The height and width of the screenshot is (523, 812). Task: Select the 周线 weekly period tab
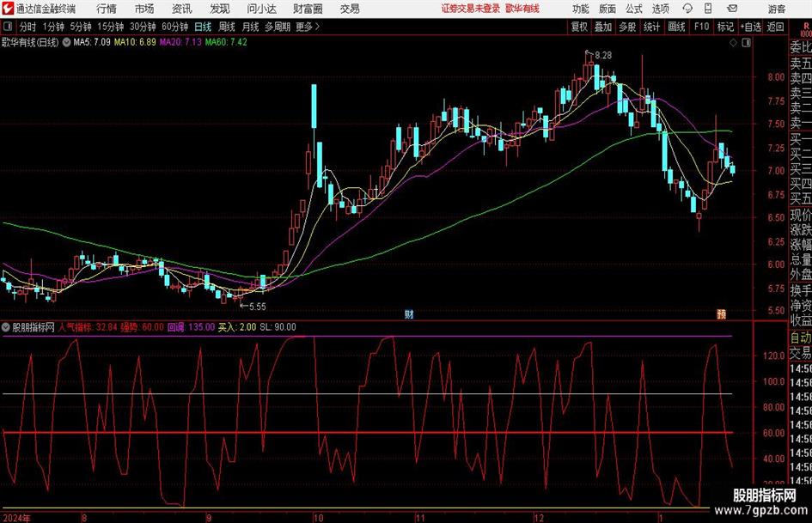pyautogui.click(x=226, y=27)
